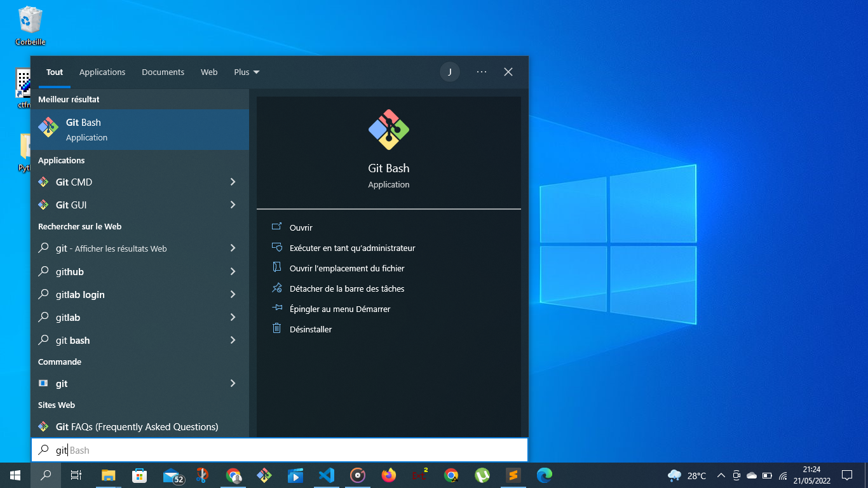Open the Git Bash best result
868x488 pixels.
coord(140,130)
